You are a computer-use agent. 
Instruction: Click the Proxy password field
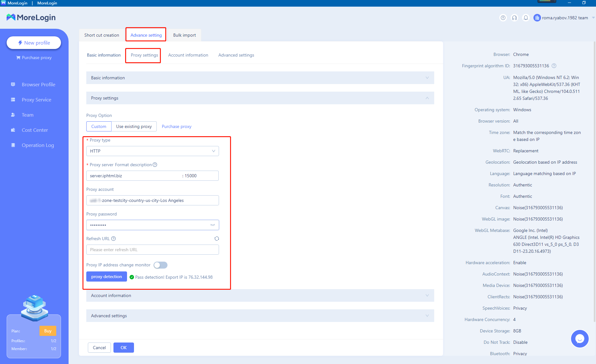[153, 225]
